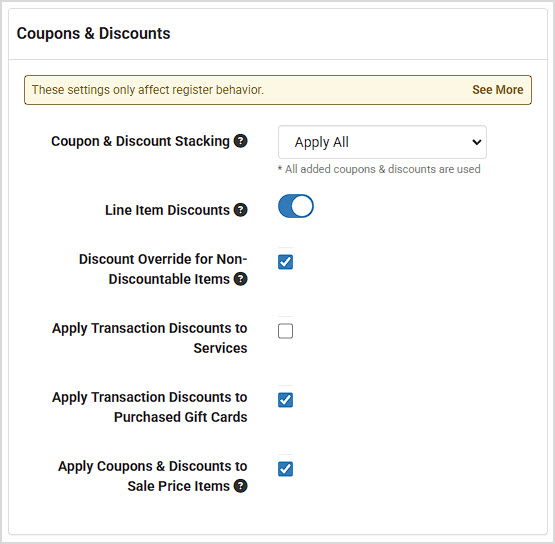View help for Sale Price Items setting

241,486
